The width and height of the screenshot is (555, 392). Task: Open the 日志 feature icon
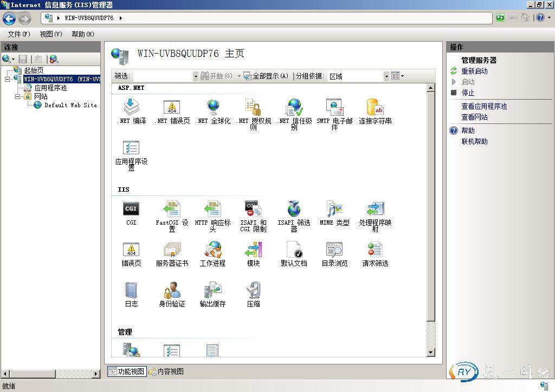pos(131,290)
